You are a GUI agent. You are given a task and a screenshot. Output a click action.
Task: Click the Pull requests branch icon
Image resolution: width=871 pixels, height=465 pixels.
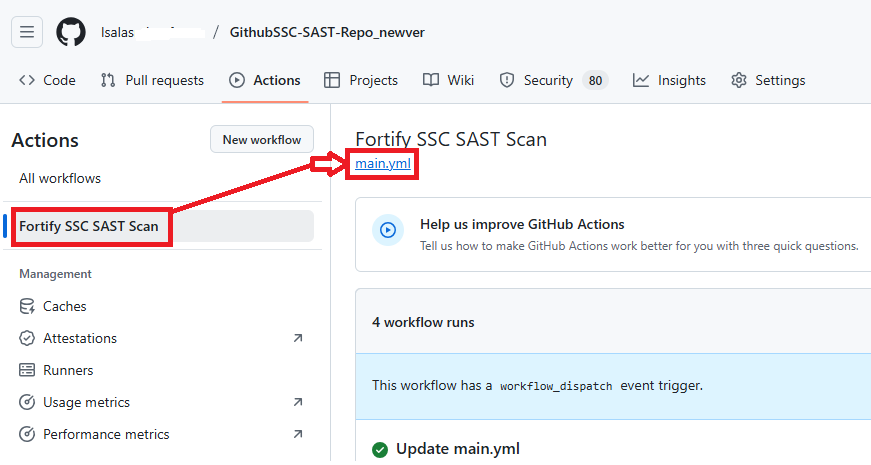tap(108, 81)
